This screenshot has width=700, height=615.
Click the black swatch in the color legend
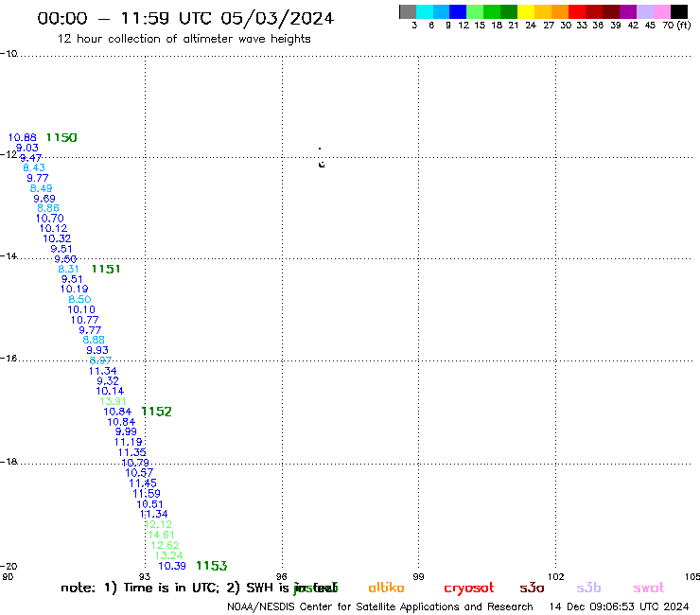pyautogui.click(x=678, y=11)
